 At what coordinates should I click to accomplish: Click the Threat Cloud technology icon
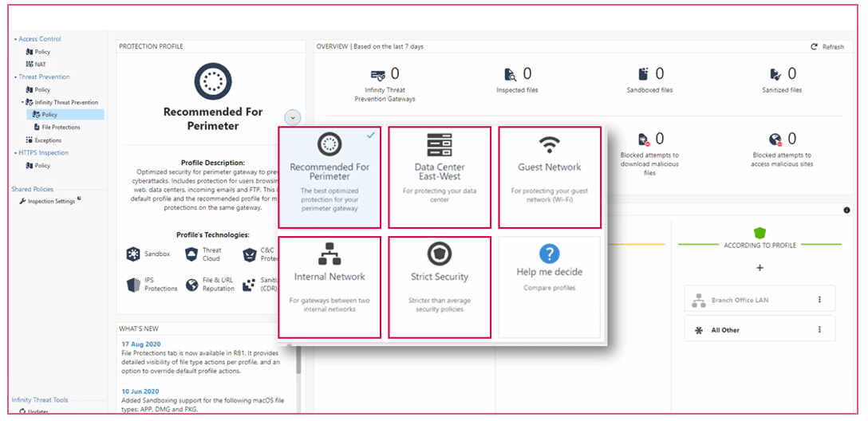point(191,254)
